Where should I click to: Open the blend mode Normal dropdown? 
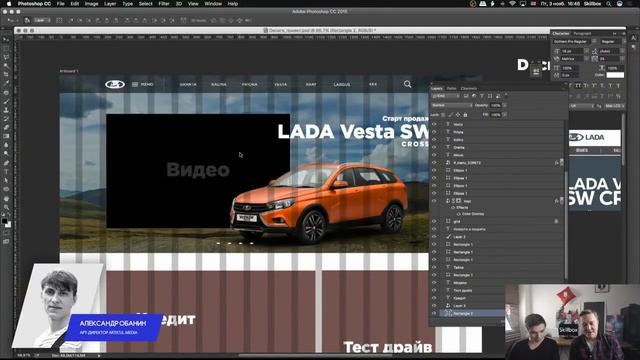click(x=451, y=105)
